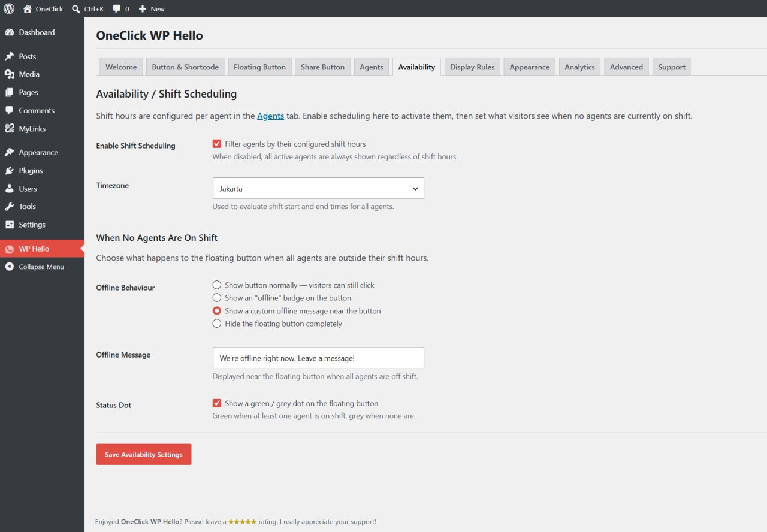Select Show a custom offline message radio
The height and width of the screenshot is (532, 767).
pos(217,311)
